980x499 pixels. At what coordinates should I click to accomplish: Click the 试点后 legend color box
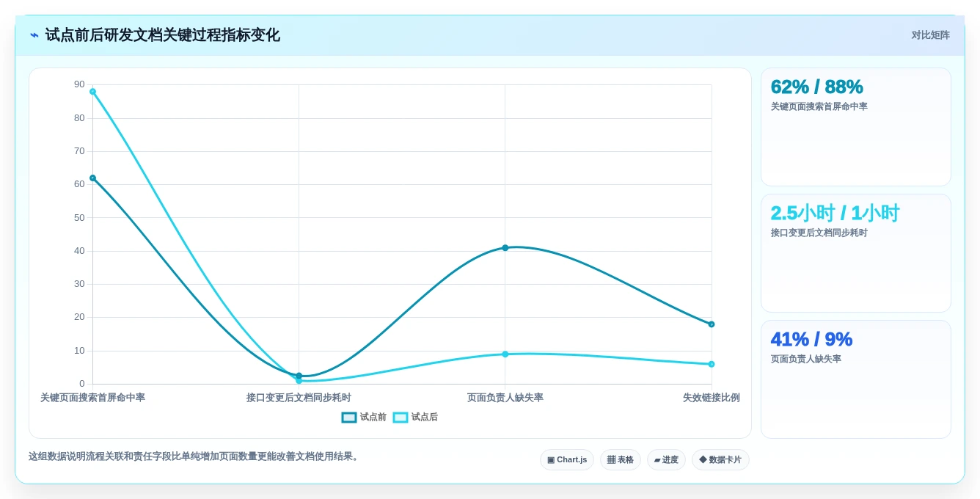coord(401,417)
